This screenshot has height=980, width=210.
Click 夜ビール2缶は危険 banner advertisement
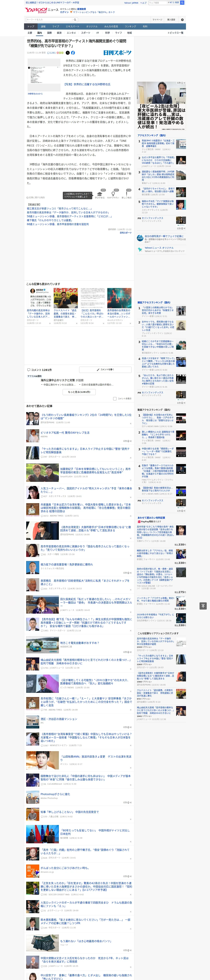pyautogui.click(x=162, y=106)
